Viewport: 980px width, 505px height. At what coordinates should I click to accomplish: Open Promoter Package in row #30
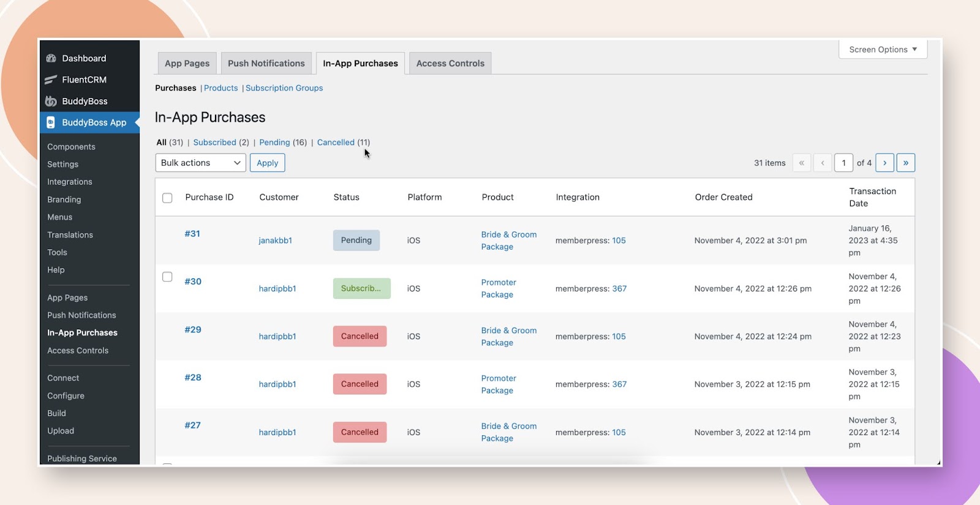(x=499, y=288)
